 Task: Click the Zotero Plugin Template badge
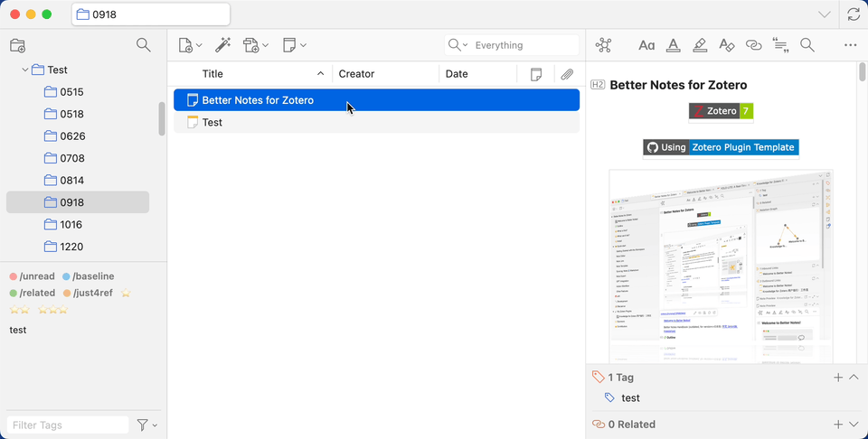click(721, 147)
